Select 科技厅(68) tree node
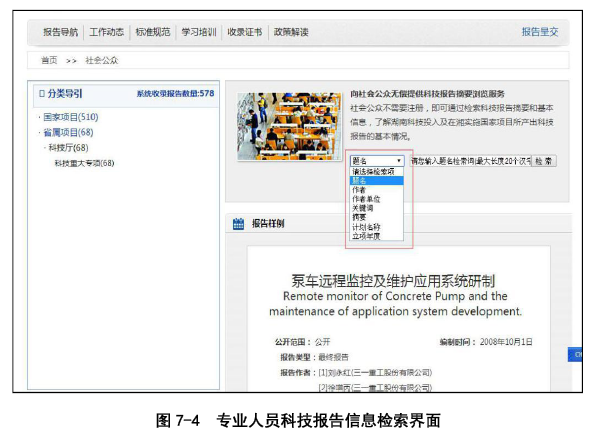The height and width of the screenshot is (433, 607). [x=68, y=148]
